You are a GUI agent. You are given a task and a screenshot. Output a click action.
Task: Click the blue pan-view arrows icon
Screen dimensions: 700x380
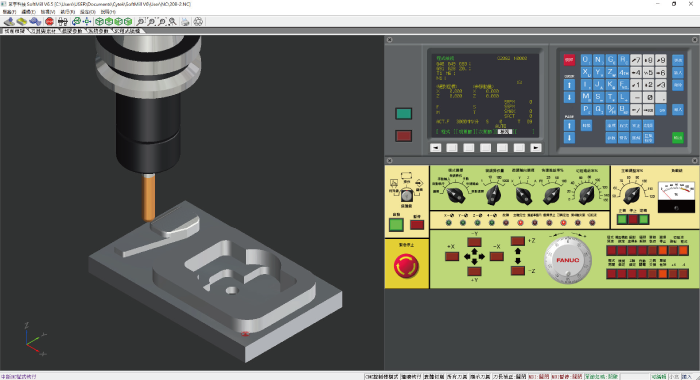pyautogui.click(x=87, y=21)
